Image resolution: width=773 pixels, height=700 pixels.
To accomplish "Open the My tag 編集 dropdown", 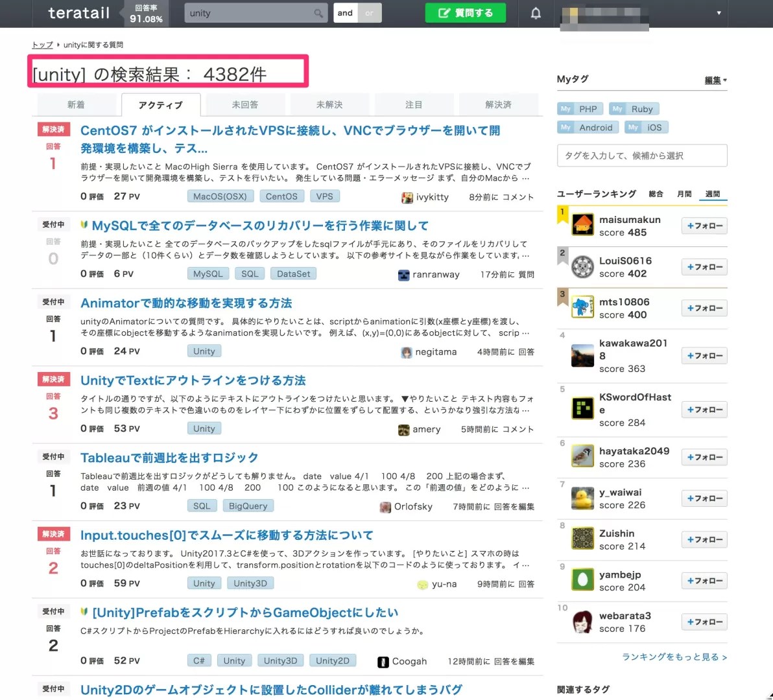I will click(x=715, y=80).
